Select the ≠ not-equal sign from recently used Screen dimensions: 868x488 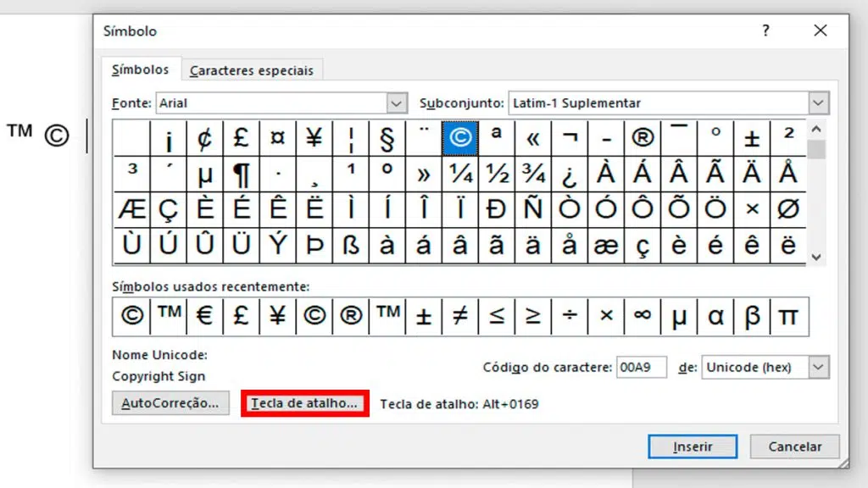(x=459, y=316)
